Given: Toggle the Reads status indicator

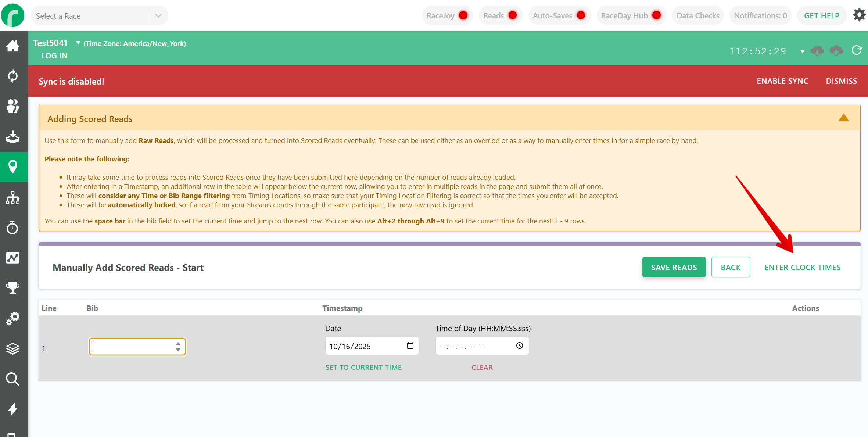Looking at the screenshot, I should (x=500, y=15).
